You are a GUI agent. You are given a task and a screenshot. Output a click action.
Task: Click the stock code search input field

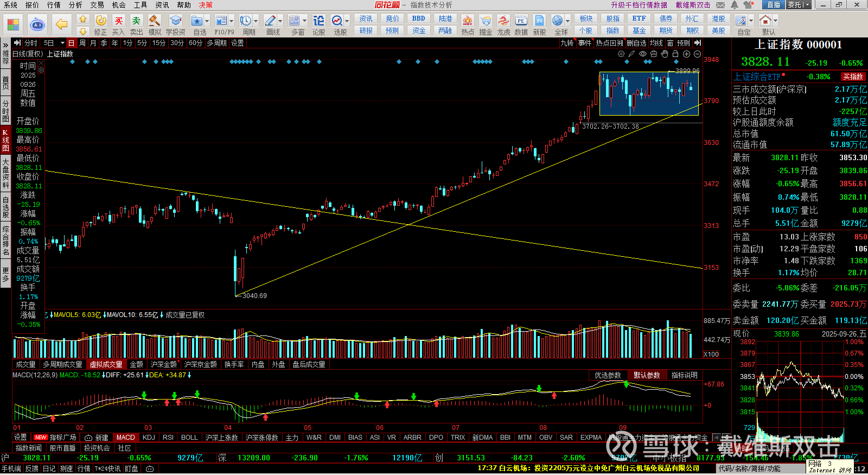click(x=761, y=468)
